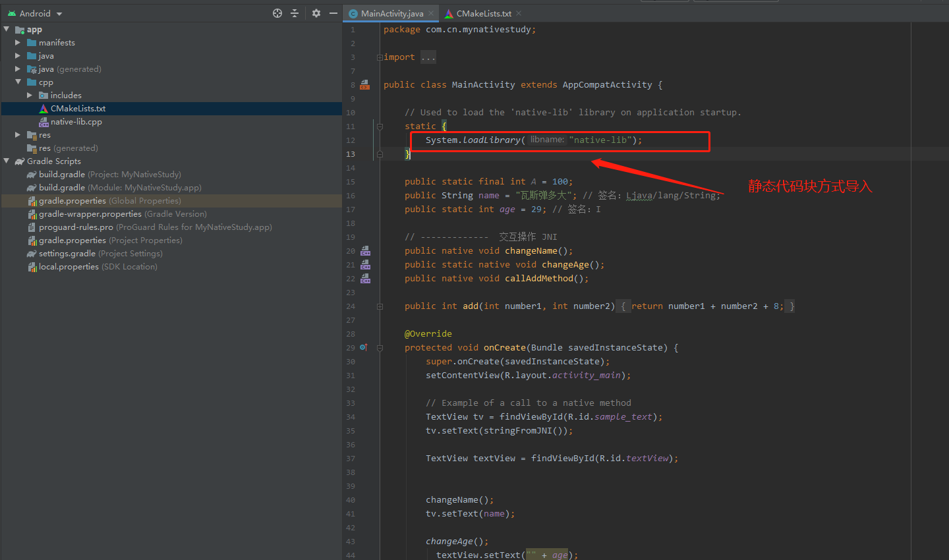Collapse the app module node
Image resolution: width=949 pixels, height=560 pixels.
click(7, 29)
